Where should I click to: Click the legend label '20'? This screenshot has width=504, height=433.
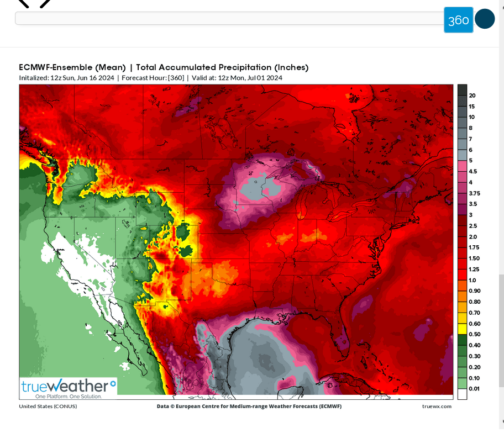tap(472, 96)
